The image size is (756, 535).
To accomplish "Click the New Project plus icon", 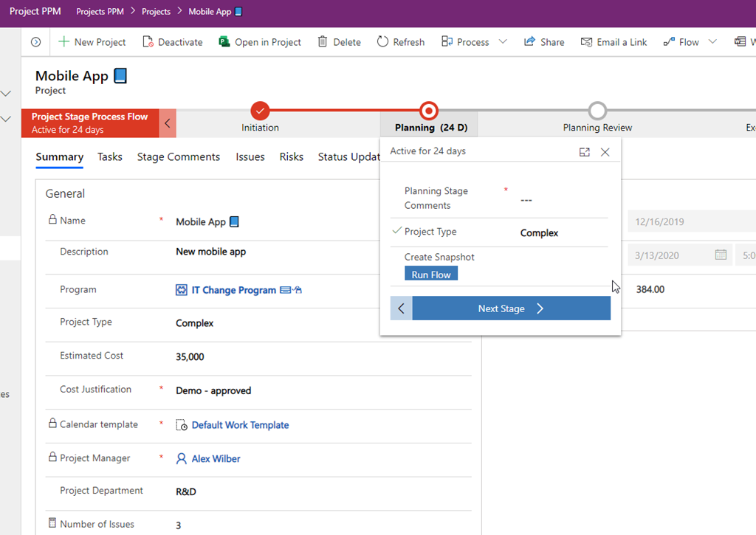I will click(x=63, y=42).
